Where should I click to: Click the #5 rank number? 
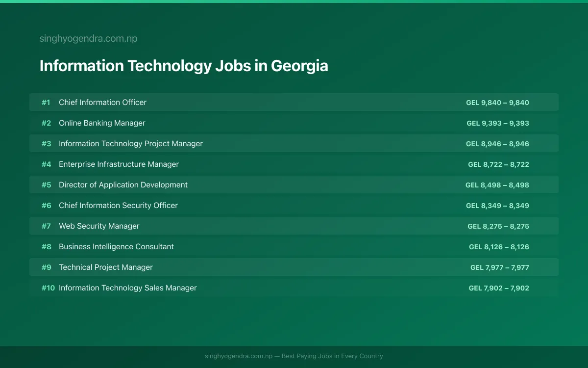pos(46,185)
